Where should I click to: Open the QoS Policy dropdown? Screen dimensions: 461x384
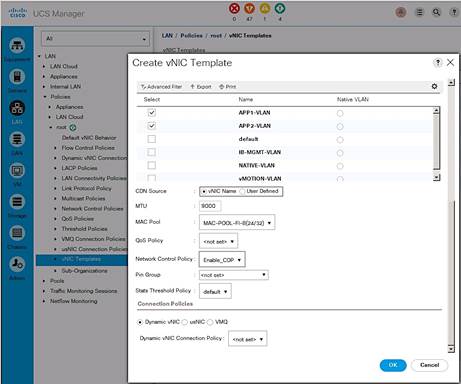pos(218,241)
